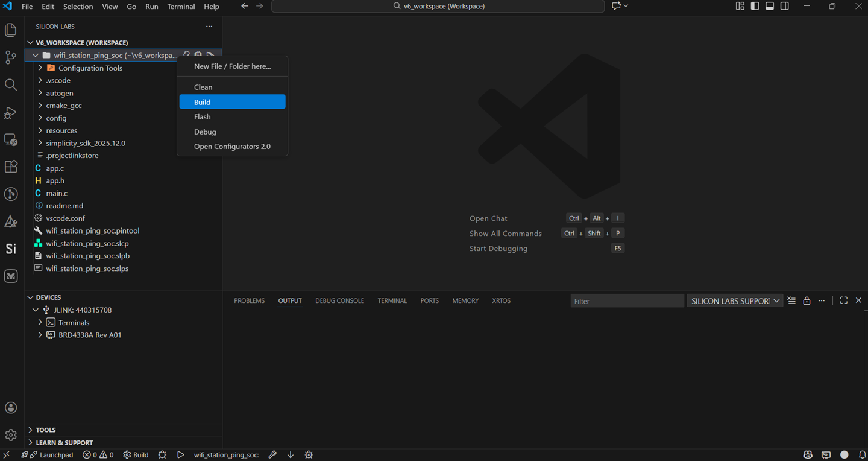Click the output Filter input field
Viewport: 868px width, 461px height.
point(627,300)
